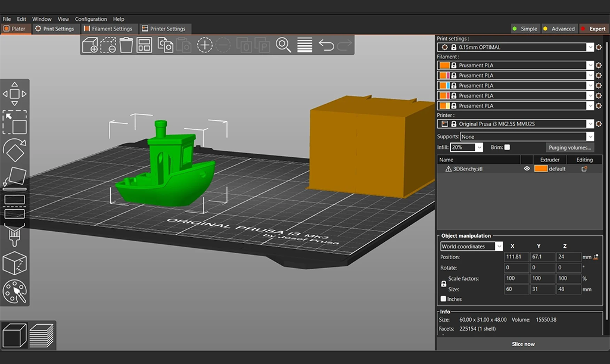Click the Slice now button

(523, 344)
